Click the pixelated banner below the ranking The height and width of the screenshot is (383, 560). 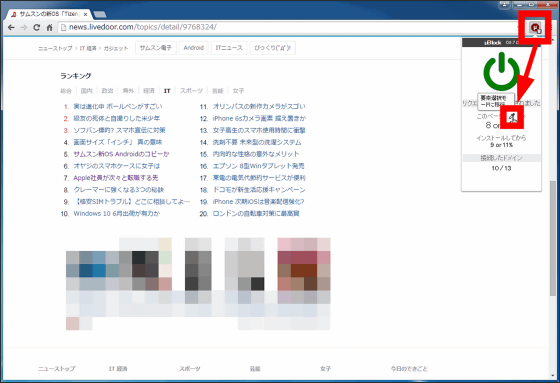pyautogui.click(x=198, y=284)
